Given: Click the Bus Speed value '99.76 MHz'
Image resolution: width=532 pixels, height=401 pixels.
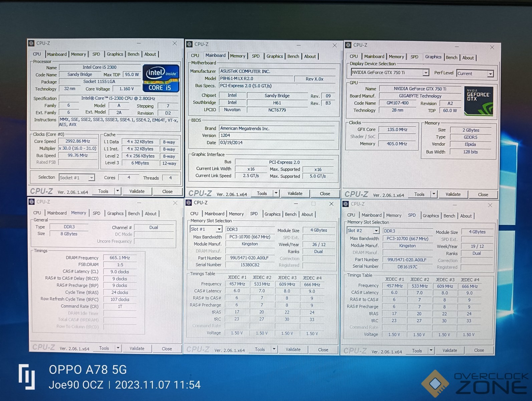Looking at the screenshot, I should 78,155.
